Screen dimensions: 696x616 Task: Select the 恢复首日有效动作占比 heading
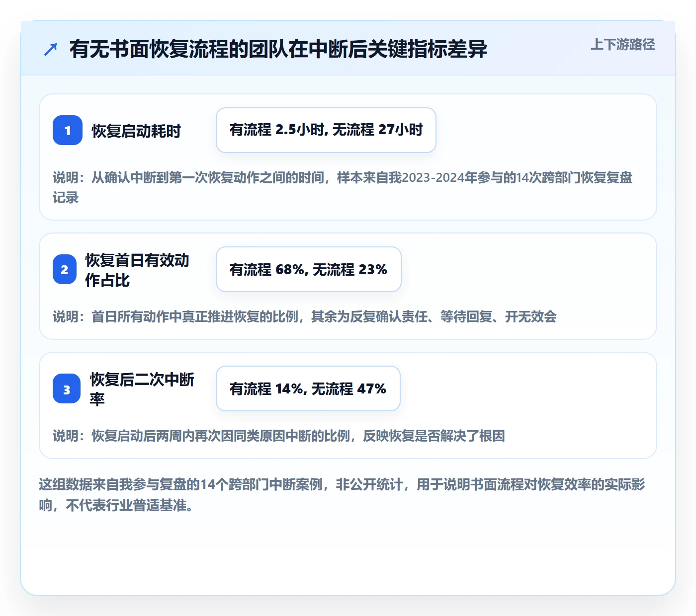[x=137, y=270]
